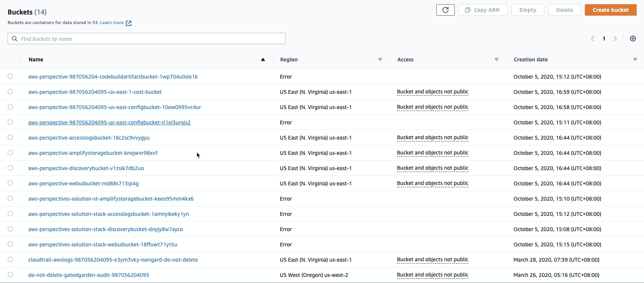Select radio for webuibucket-18ffuwt71yt5u

(10, 244)
